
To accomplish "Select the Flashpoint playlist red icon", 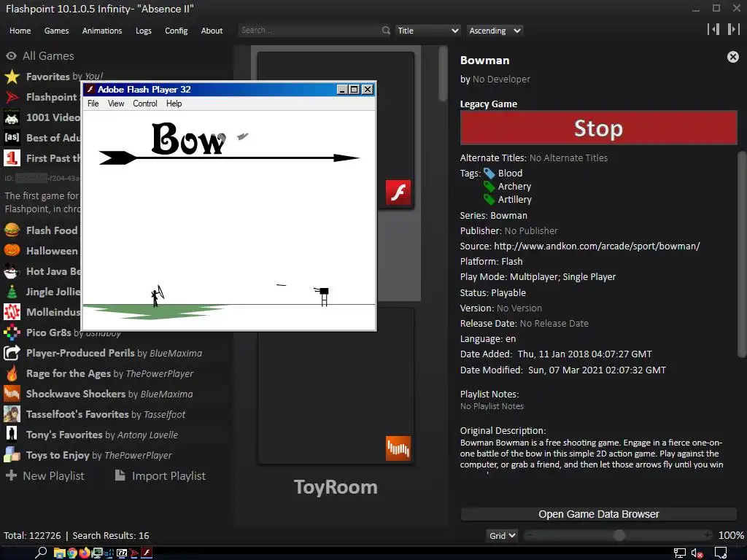I will (12, 97).
